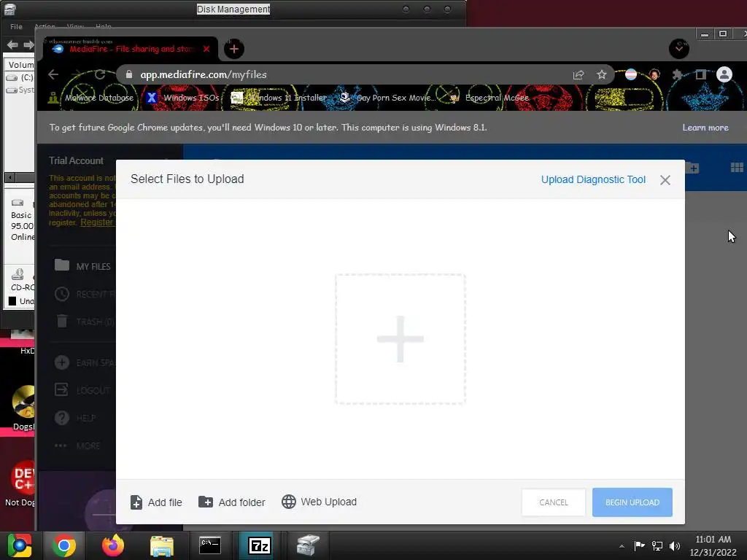Switch to grid view icon

[737, 168]
